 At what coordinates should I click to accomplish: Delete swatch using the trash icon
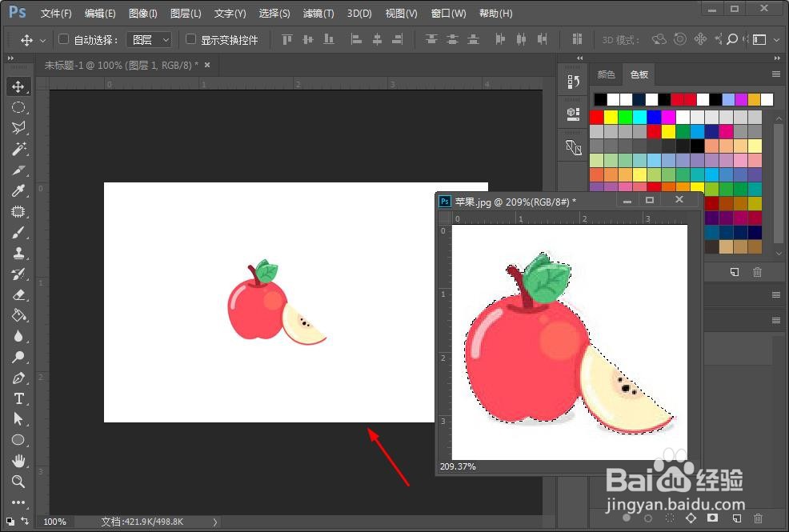(x=757, y=272)
